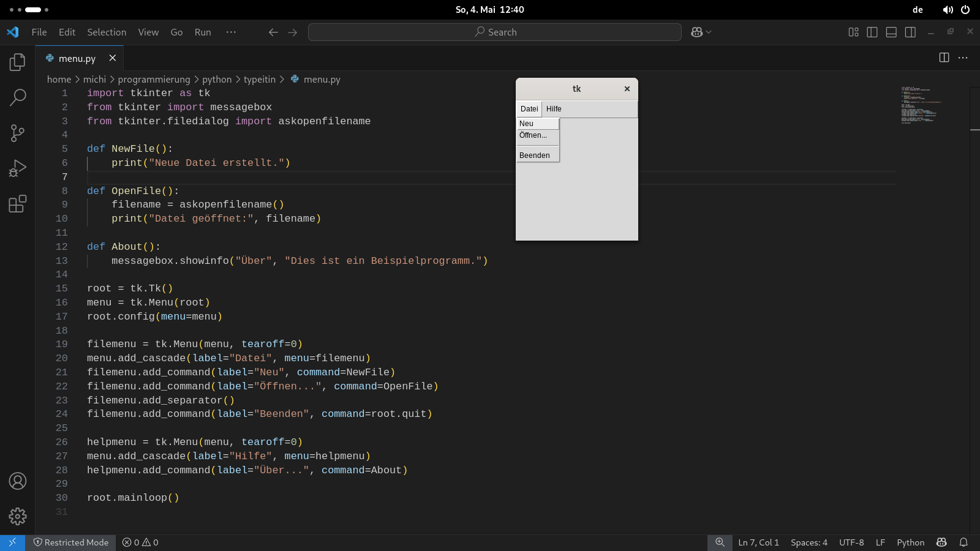Open errors and warnings count
This screenshot has height=551, width=980.
140,542
